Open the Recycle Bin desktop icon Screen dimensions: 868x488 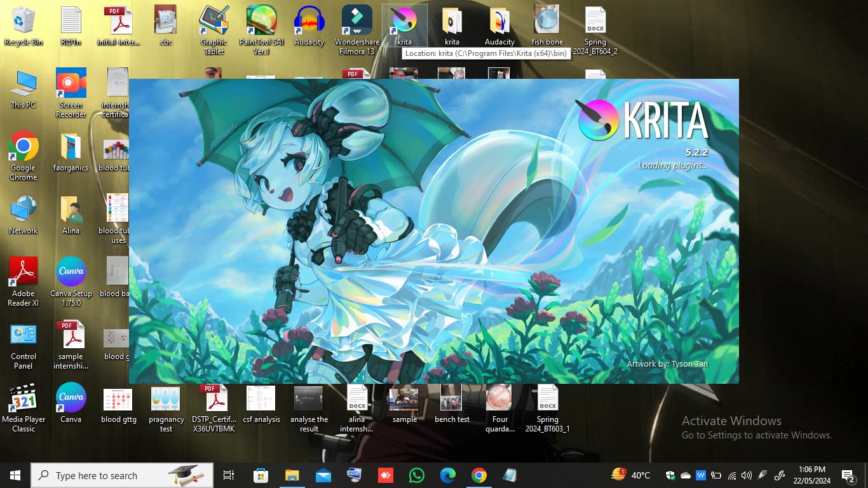[24, 26]
